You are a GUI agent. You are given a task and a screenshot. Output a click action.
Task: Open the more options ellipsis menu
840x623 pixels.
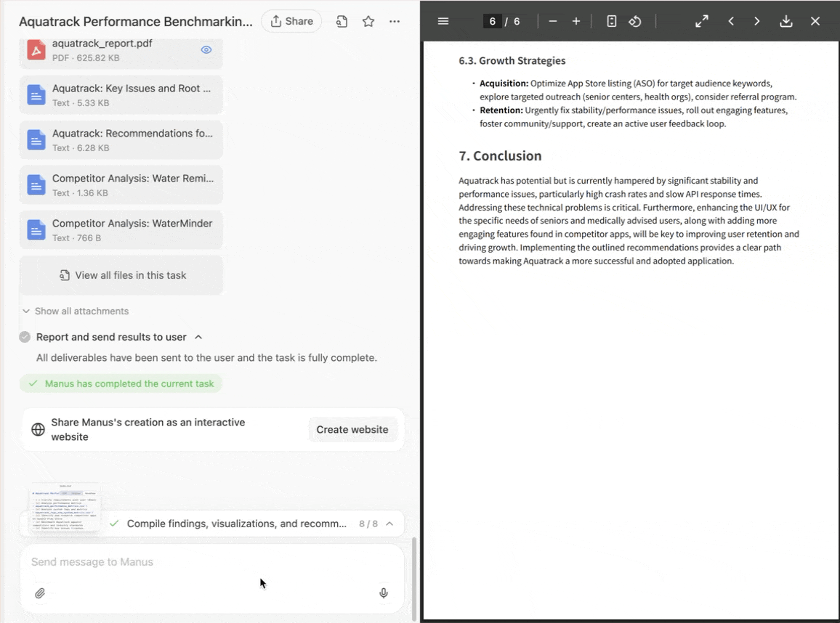pos(395,21)
